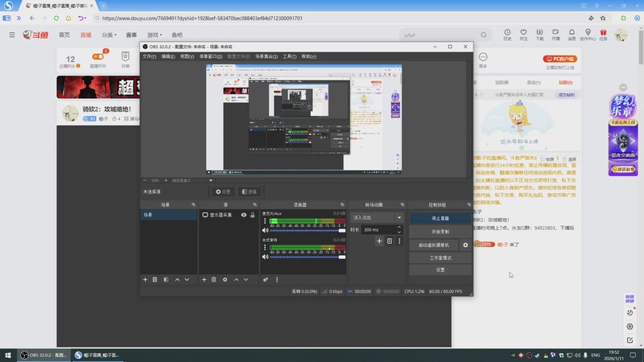Open the 文件 menu in OBS
Viewport: 644px width, 362px height.
coord(149,57)
